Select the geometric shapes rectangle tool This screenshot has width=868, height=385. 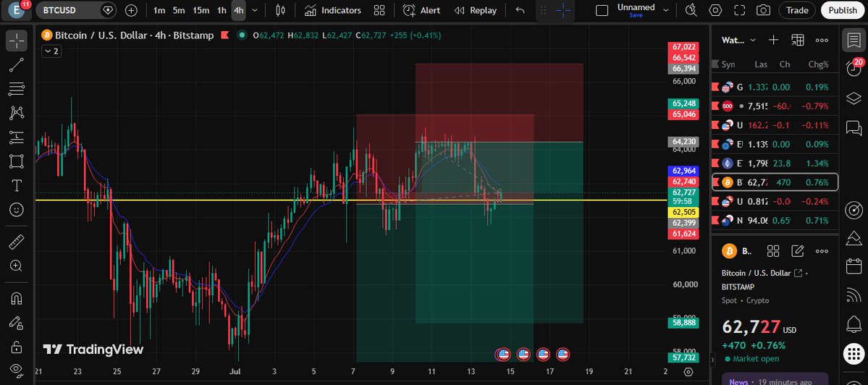point(17,161)
